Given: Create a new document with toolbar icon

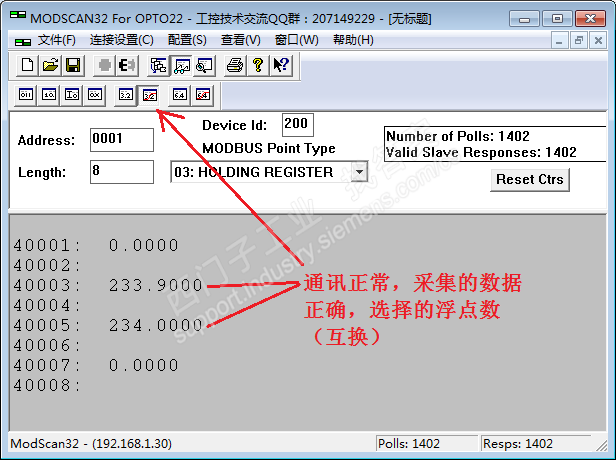Looking at the screenshot, I should click(27, 65).
